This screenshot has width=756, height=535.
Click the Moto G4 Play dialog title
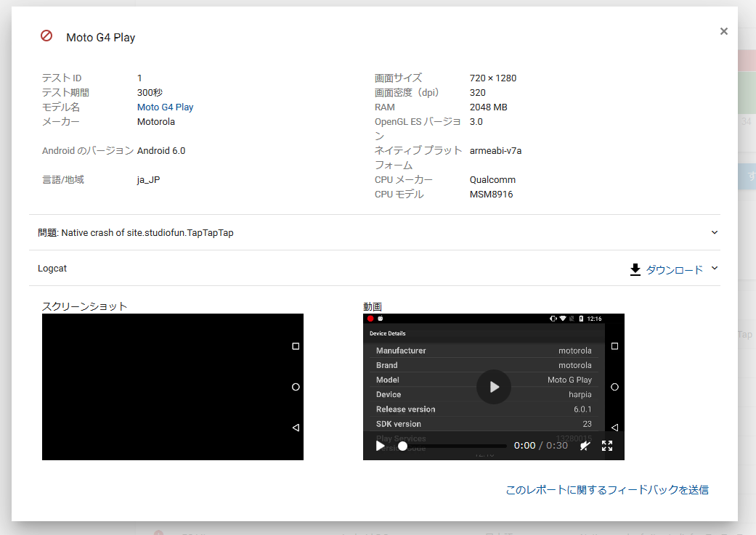tap(101, 38)
